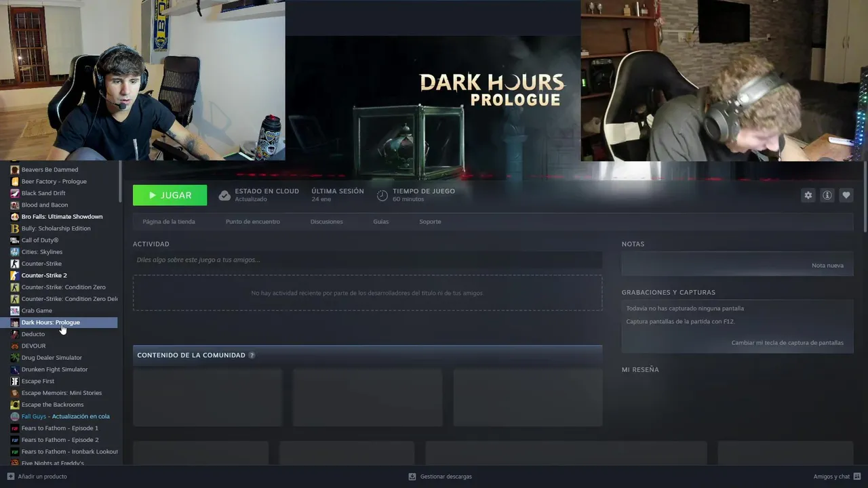
Task: Click the Call of Duty game icon
Action: pyautogui.click(x=15, y=240)
